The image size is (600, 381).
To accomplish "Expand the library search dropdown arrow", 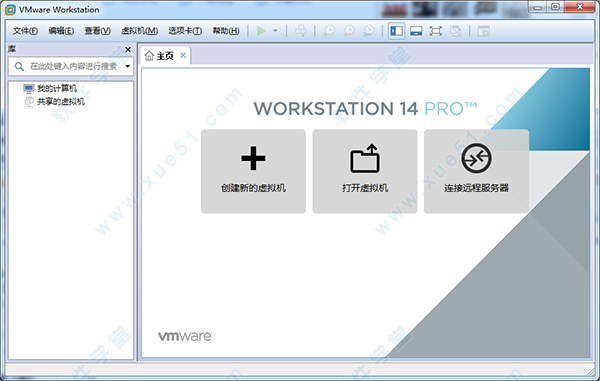I will (127, 67).
